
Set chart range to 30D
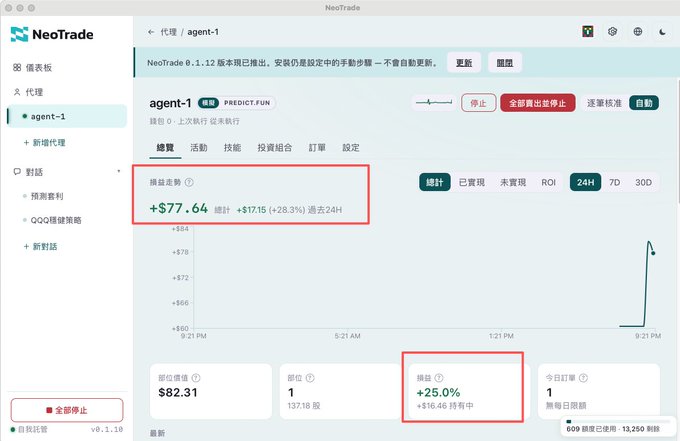click(644, 183)
